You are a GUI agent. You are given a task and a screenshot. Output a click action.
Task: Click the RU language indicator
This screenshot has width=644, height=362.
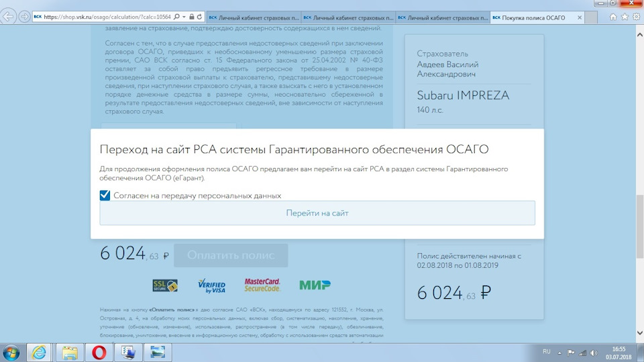[x=546, y=352]
